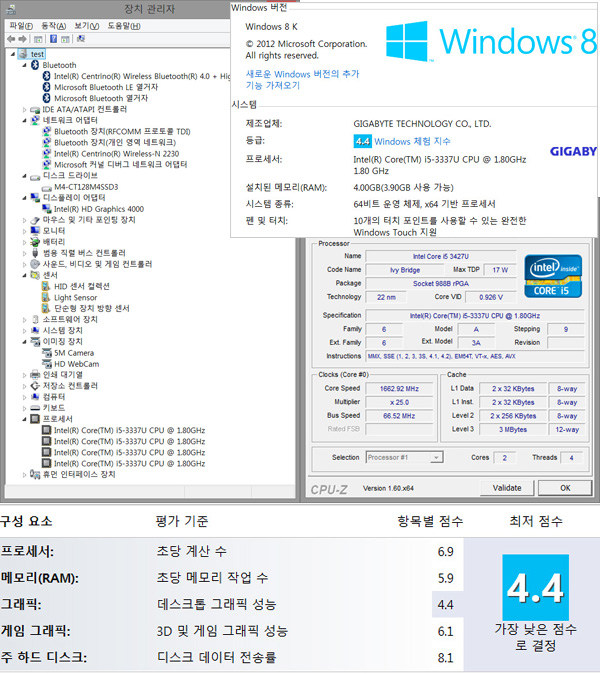Expand the 키보드 category
The image size is (600, 675).
[24, 408]
